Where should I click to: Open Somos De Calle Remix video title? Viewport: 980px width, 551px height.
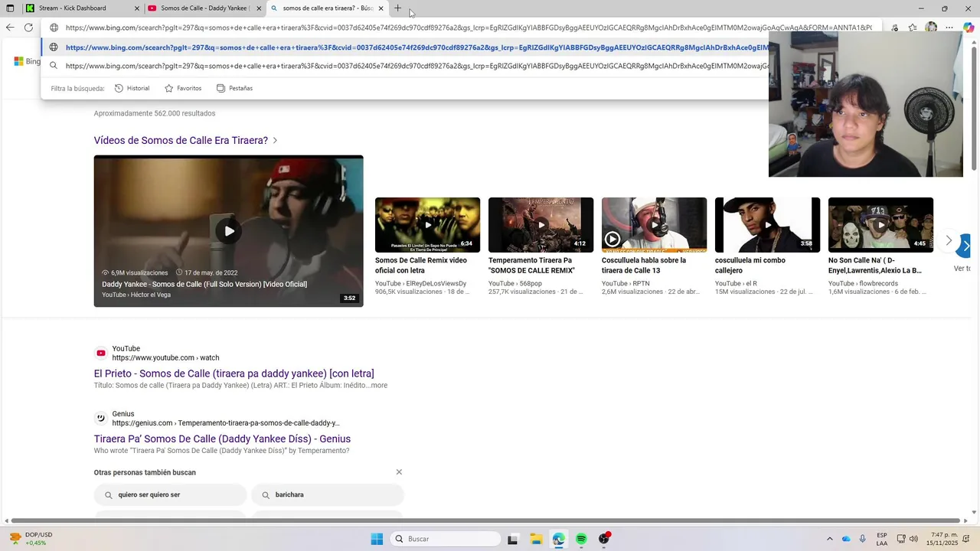coord(421,266)
